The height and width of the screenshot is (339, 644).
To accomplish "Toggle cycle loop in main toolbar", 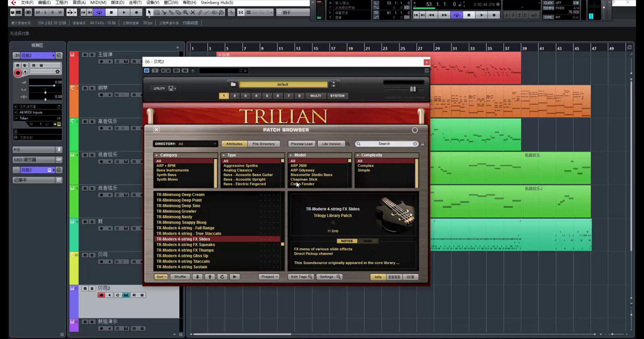I will [x=99, y=12].
